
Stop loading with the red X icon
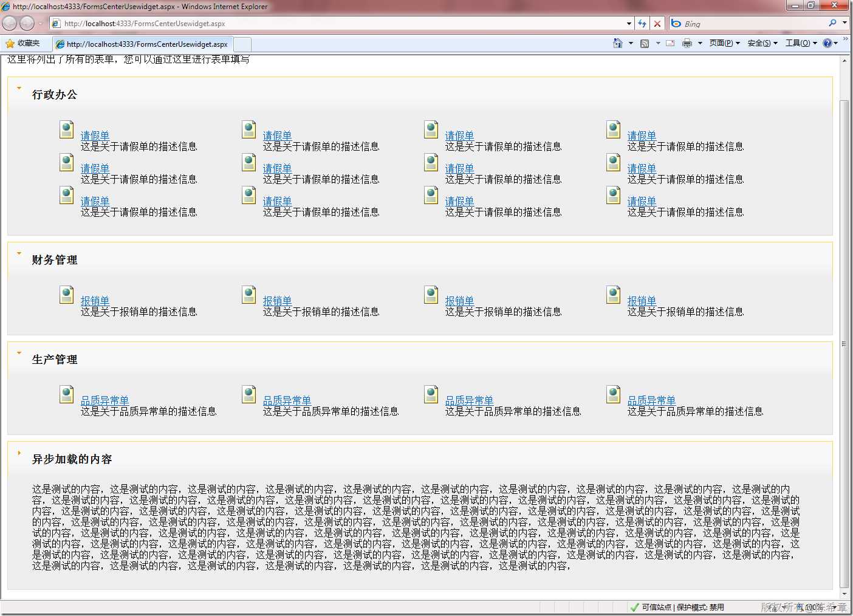(657, 23)
